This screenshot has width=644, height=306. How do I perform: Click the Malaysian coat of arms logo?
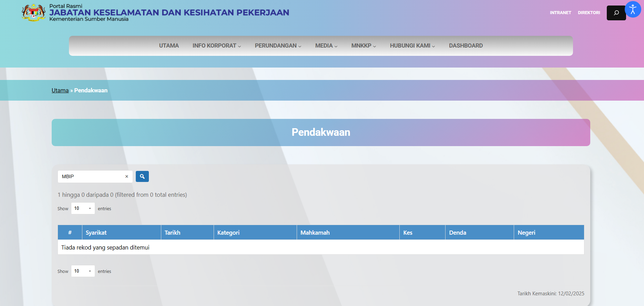point(33,13)
